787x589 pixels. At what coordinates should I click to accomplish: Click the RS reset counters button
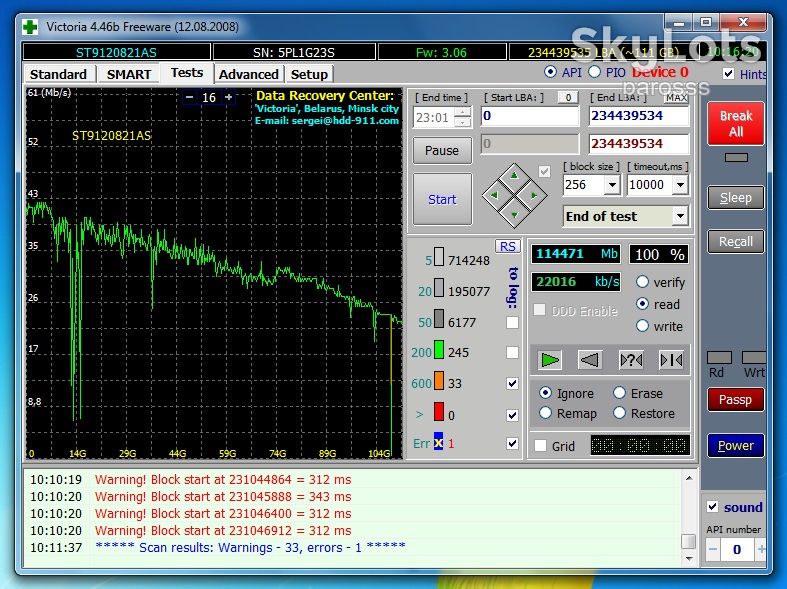[507, 246]
